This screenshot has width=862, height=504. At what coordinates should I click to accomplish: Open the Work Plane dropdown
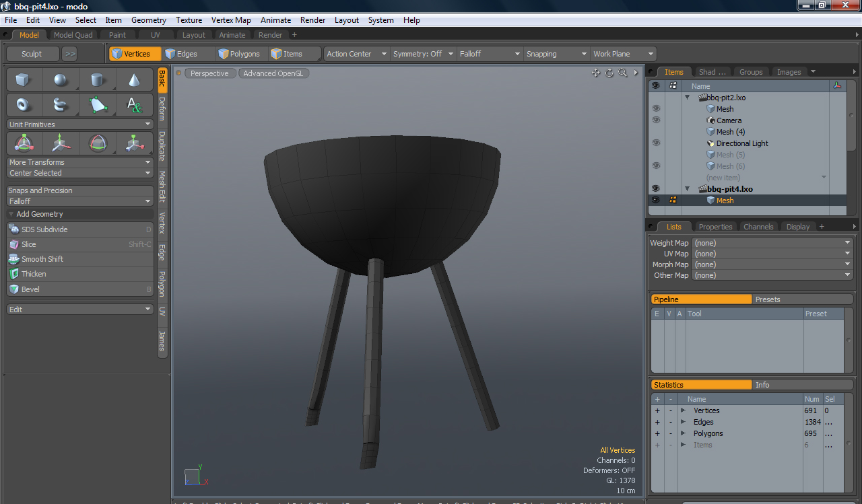click(x=623, y=54)
